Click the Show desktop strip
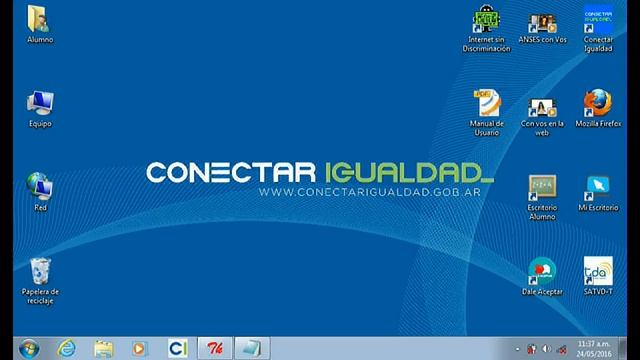 tap(622, 349)
